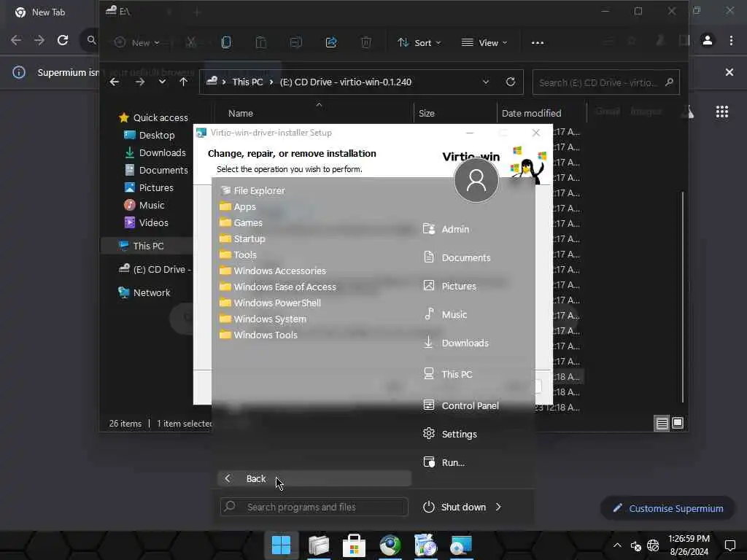Expand the Windows Ease of Access folder
Screen dimensions: 747x560
[278, 287]
